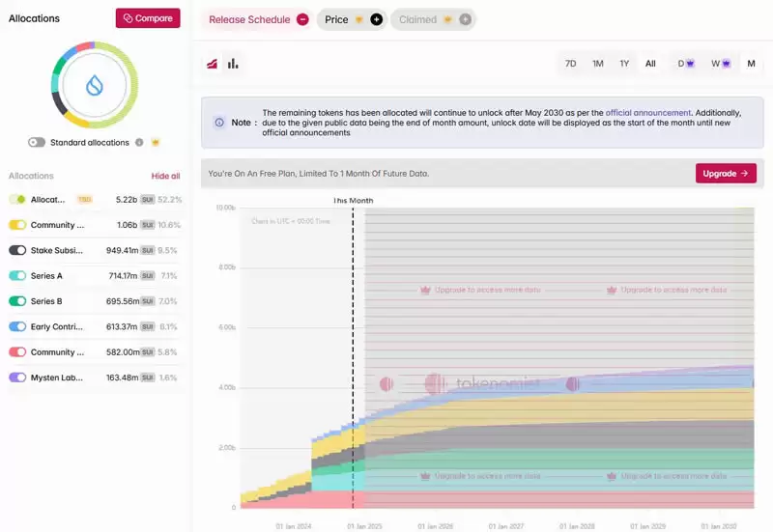
Task: Open the official announcement link
Action: [x=648, y=113]
